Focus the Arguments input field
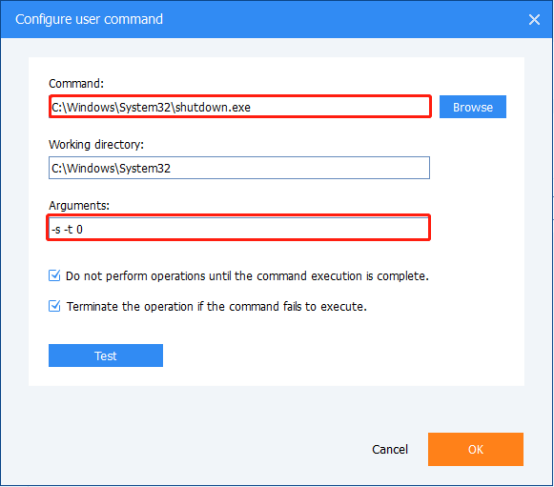Image resolution: width=554 pixels, height=487 pixels. click(x=238, y=228)
